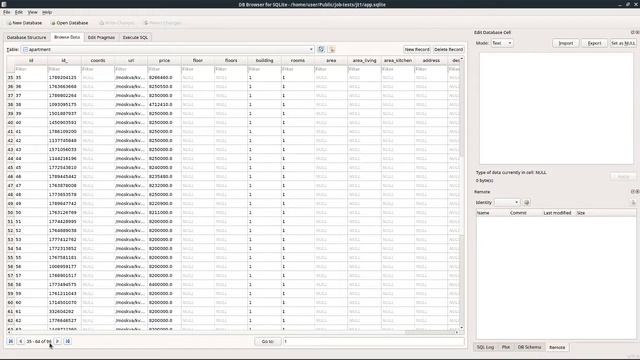Go to previous page of records

pos(21,341)
